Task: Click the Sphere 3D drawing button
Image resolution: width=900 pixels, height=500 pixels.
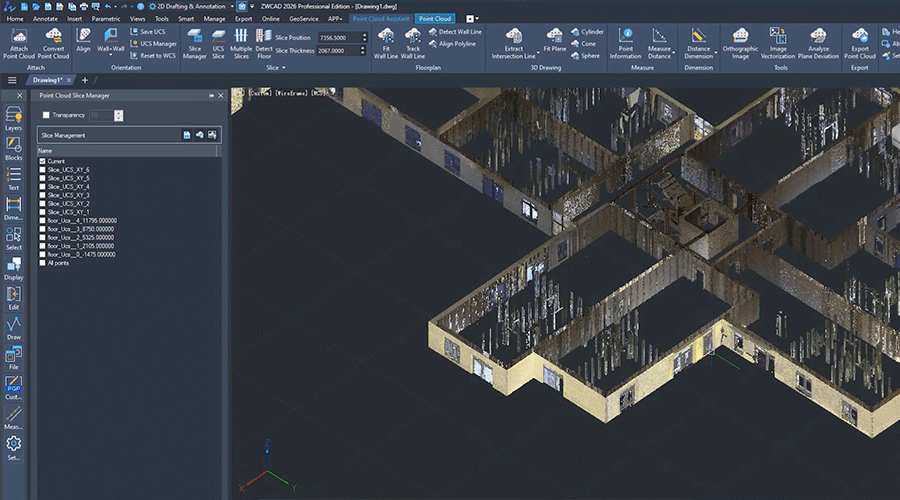Action: (x=585, y=56)
